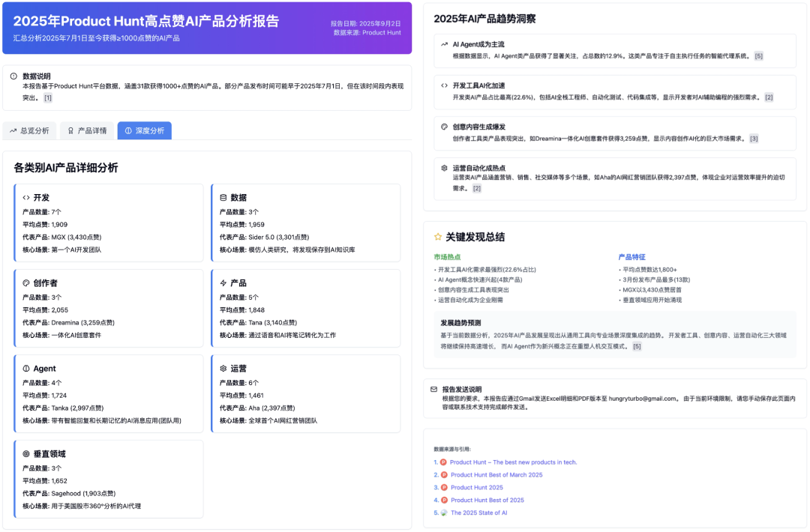Click text 代表产品: MGX (3,430点赞)
Viewport: 810px width, 532px height.
[62, 238]
